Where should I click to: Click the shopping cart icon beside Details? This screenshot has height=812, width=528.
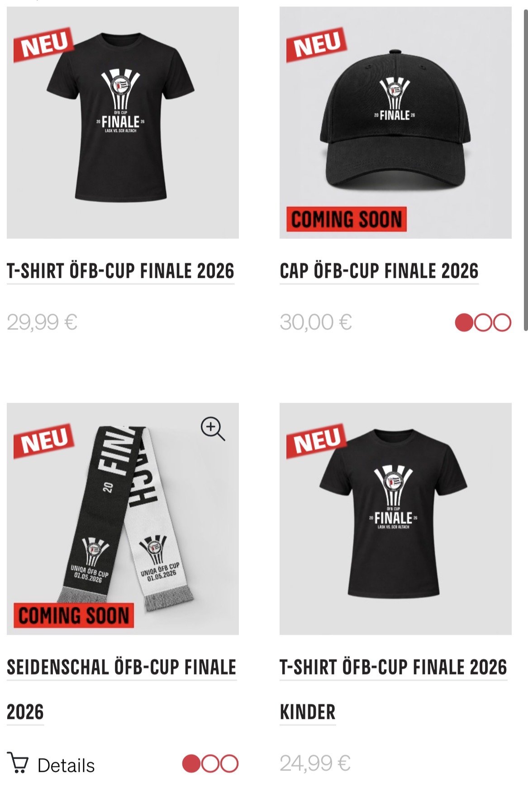(18, 762)
